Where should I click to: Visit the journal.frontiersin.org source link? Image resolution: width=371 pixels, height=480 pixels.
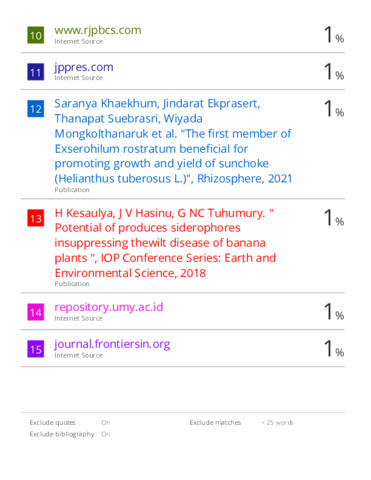(112, 344)
